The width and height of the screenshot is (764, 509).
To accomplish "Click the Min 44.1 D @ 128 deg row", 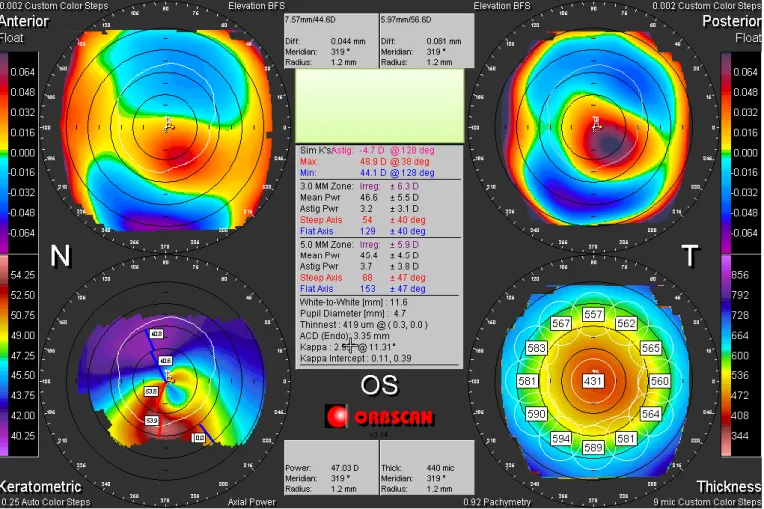I will tap(367, 173).
